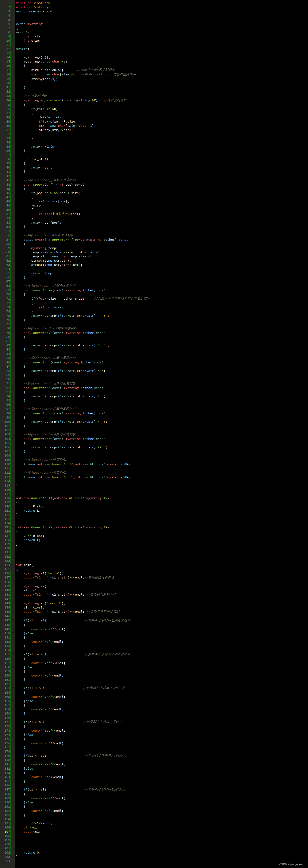Collapse the mystring class fold arrow on line 6
Screen dimensions: 308x868
pyautogui.click(x=13, y=24)
